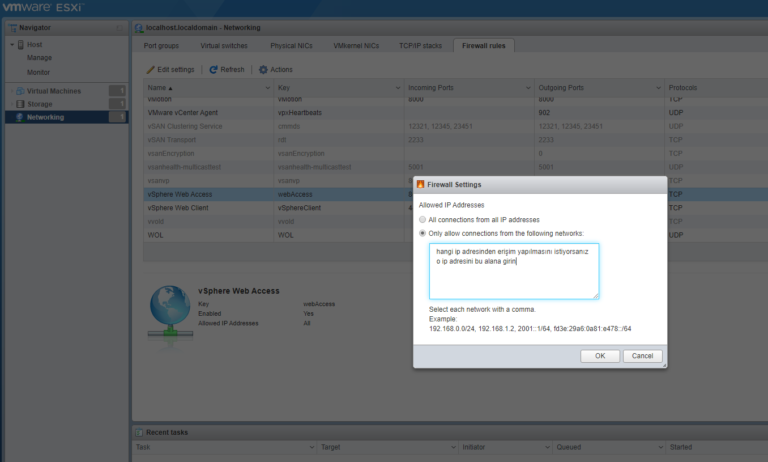Click the Networking globe icon in Navigator
768x462 pixels.
click(x=20, y=117)
